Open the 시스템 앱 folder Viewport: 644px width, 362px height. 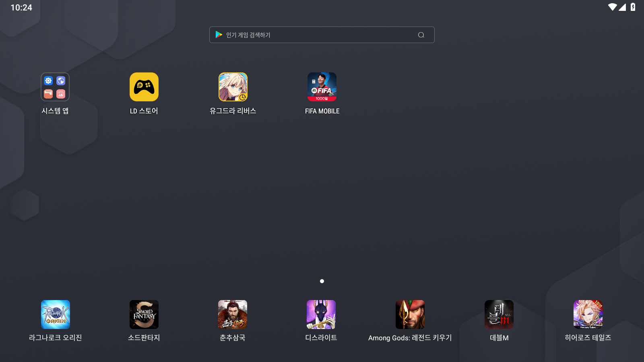(x=55, y=87)
